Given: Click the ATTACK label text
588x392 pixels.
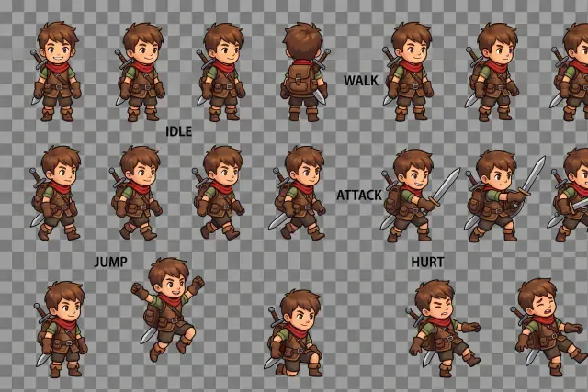Looking at the screenshot, I should pyautogui.click(x=359, y=196).
